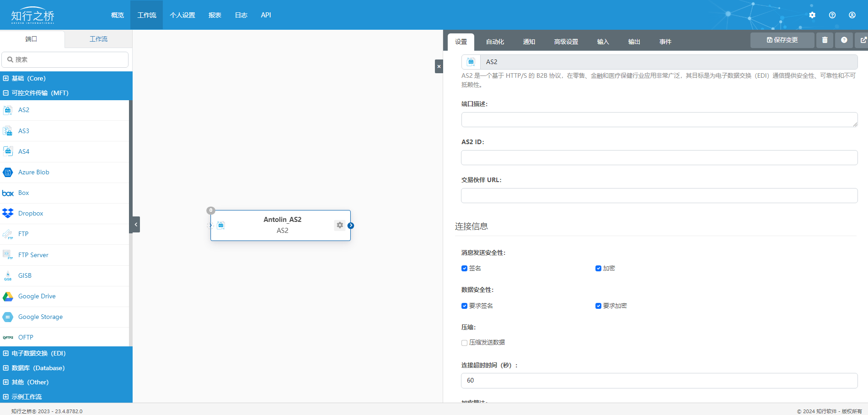
Task: Open the 报表 menu in top navigation
Action: pyautogui.click(x=215, y=15)
